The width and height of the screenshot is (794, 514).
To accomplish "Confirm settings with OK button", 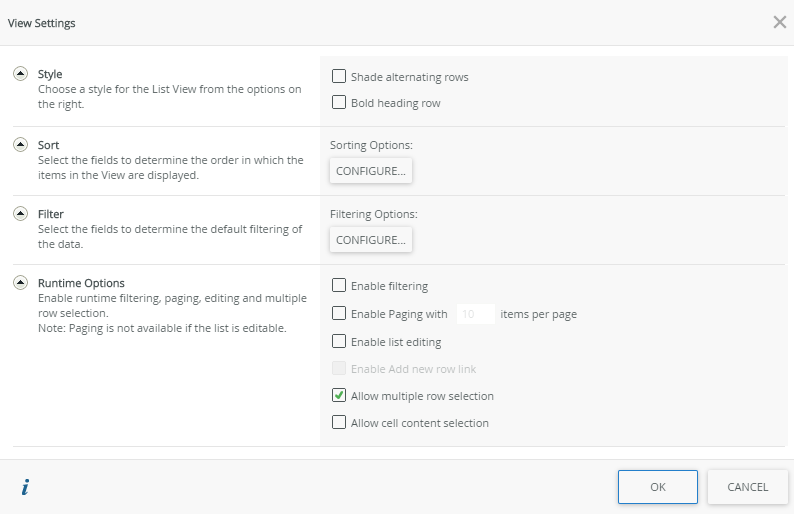I will pyautogui.click(x=657, y=487).
